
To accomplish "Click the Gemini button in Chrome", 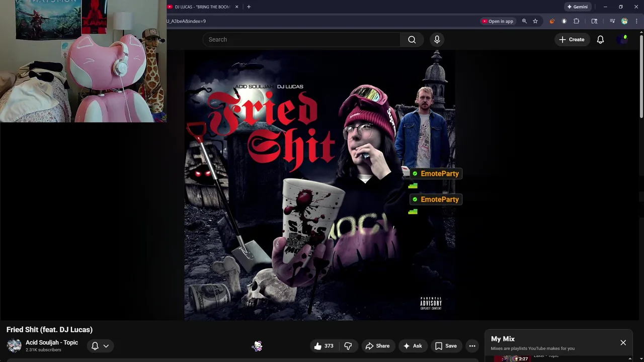I will coord(577,7).
